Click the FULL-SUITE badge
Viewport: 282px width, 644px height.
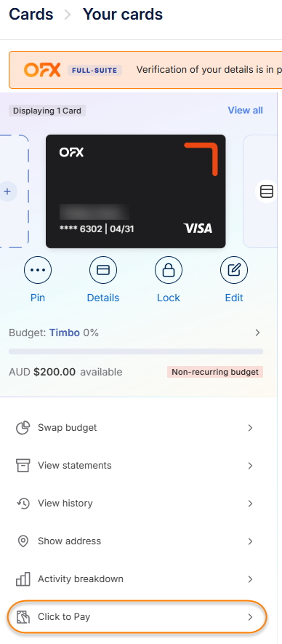94,70
